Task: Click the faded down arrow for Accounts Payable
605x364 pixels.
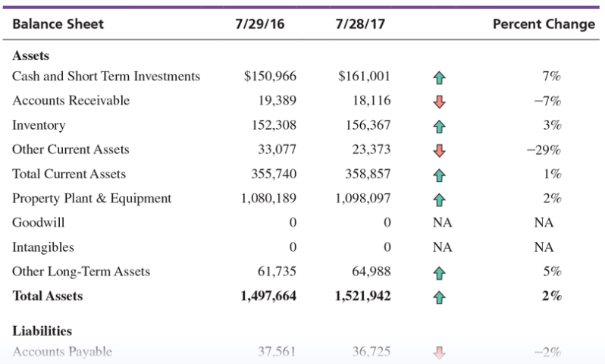Action: pos(439,353)
